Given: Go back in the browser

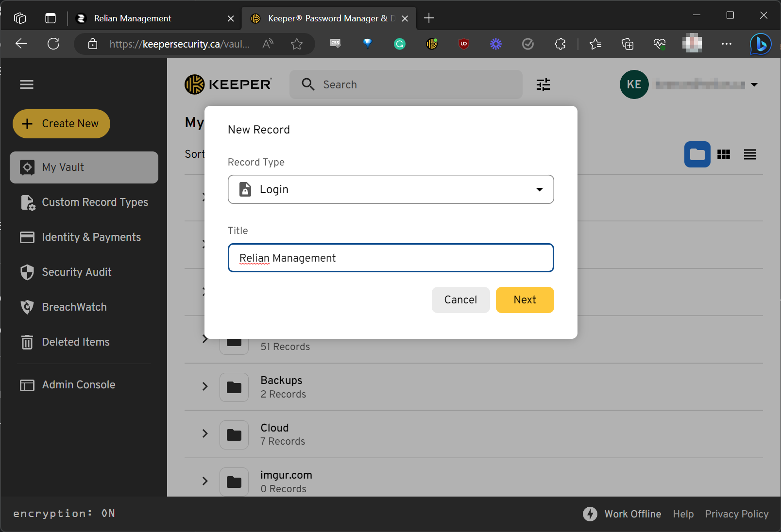Looking at the screenshot, I should [21, 44].
